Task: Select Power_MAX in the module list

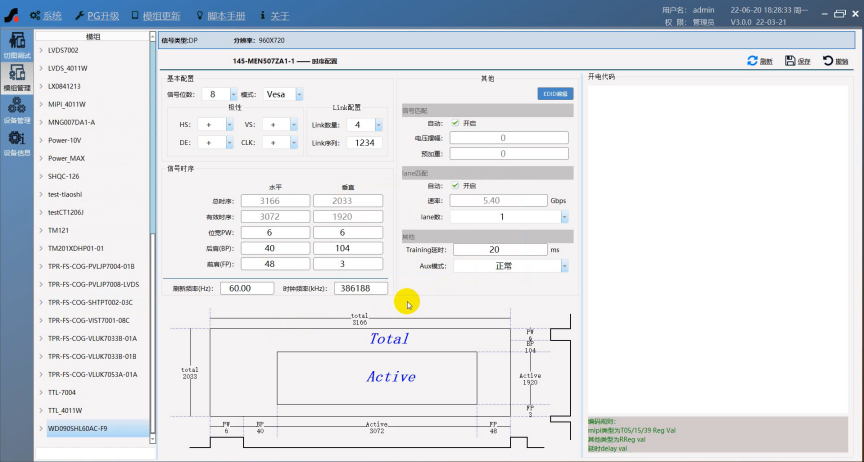Action: point(66,158)
